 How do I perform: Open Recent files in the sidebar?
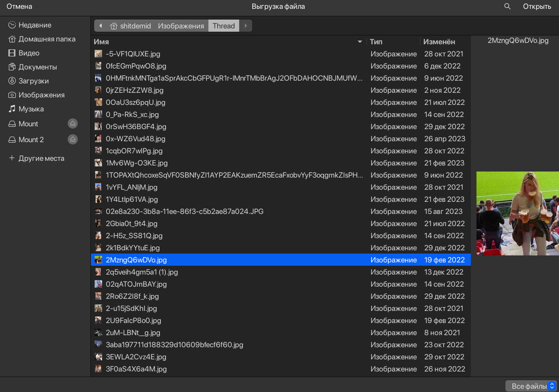(x=35, y=25)
